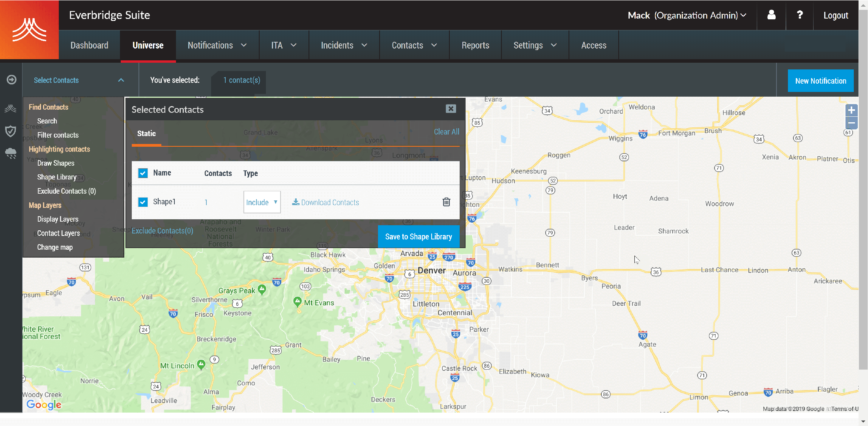Click the weather cloud icon in sidebar

coord(11,153)
